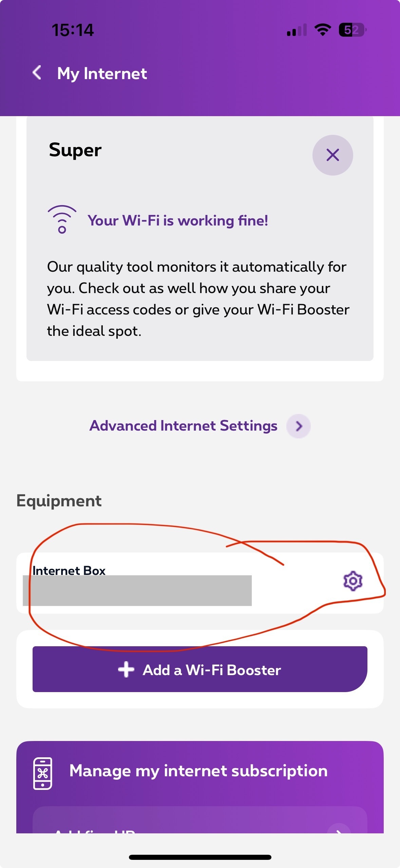Expand Advanced Internet Settings via round chevron

(299, 426)
